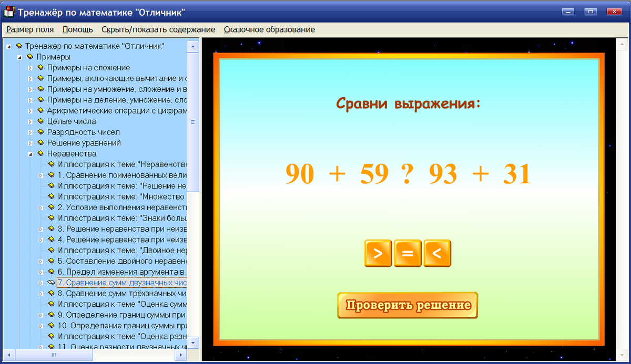Open the "Помощь" menu
The width and height of the screenshot is (631, 364).
[x=77, y=29]
